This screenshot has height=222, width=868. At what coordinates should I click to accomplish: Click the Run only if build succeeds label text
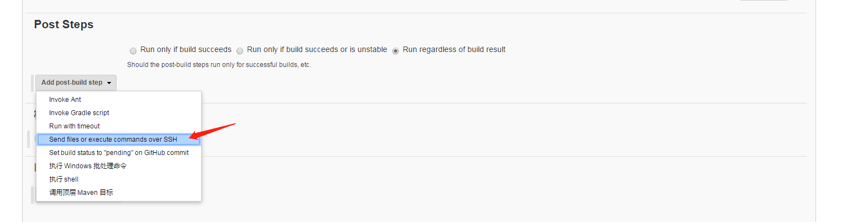click(x=186, y=49)
